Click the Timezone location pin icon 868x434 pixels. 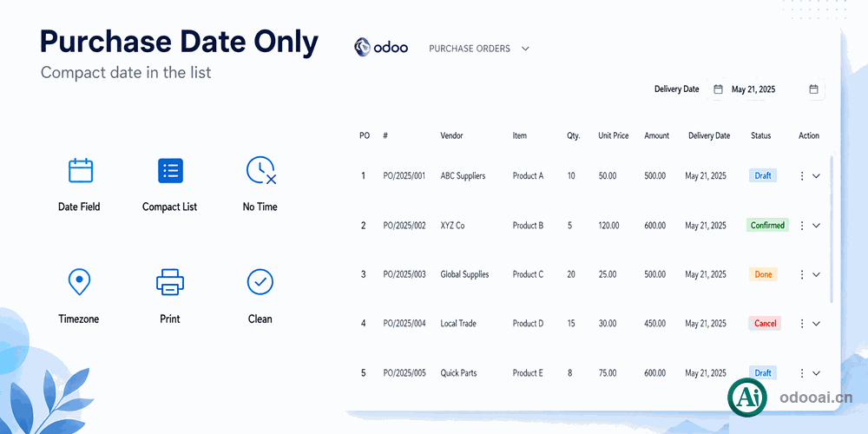coord(80,282)
